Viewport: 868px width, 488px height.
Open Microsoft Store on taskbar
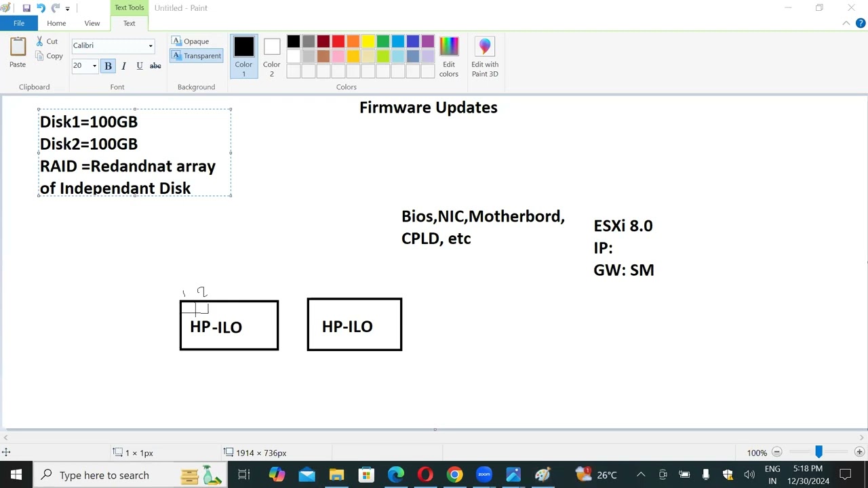[366, 474]
